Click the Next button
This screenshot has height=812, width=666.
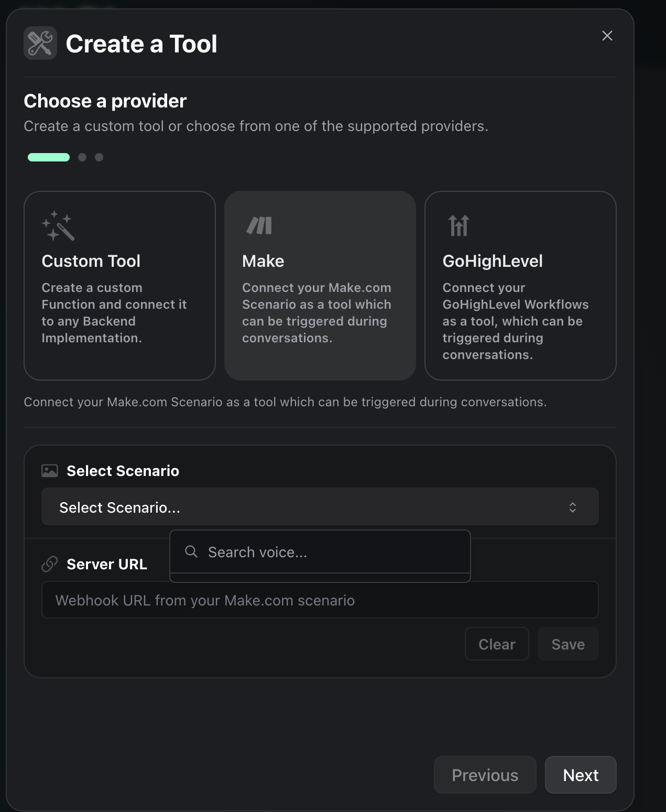click(x=581, y=775)
